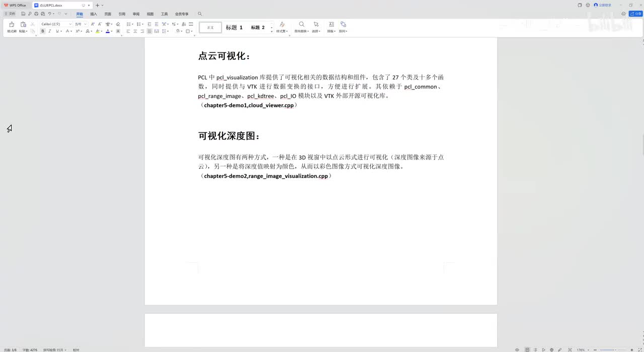
Task: Click the 立即登录 login link
Action: pos(603,5)
